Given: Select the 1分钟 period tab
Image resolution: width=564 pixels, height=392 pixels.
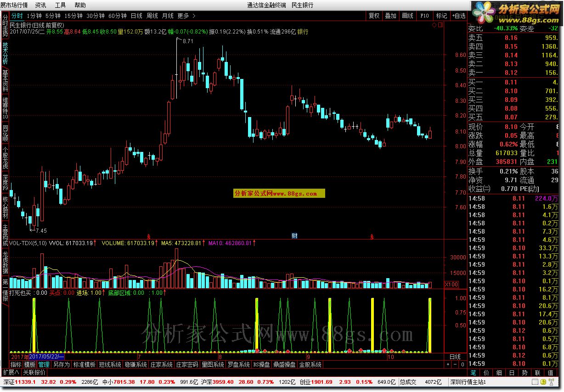Looking at the screenshot, I should coord(34,16).
